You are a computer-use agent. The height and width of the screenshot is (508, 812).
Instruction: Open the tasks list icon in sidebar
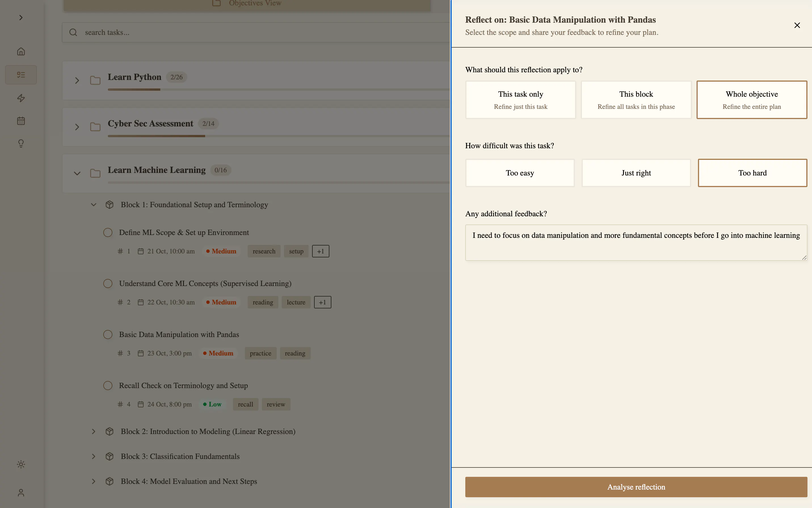21,75
